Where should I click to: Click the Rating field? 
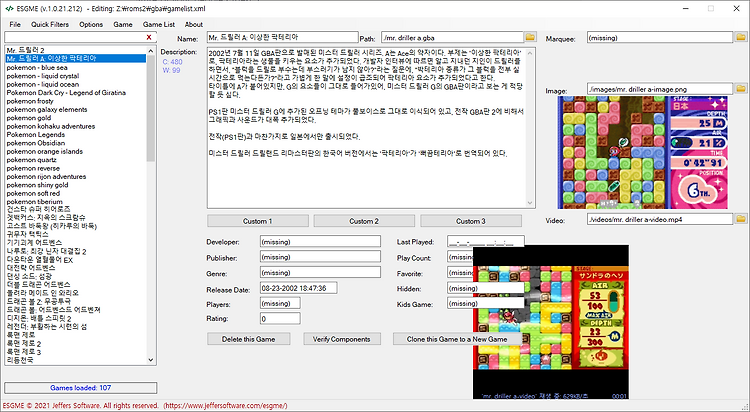point(280,318)
